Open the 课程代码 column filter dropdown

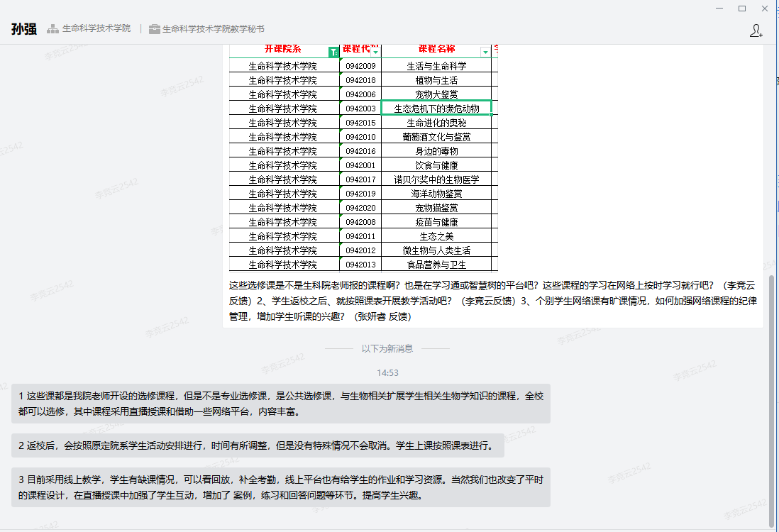[x=375, y=52]
